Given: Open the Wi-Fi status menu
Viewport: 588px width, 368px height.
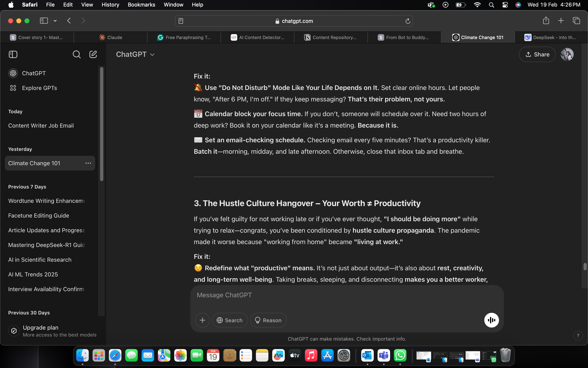Looking at the screenshot, I should pos(477,5).
